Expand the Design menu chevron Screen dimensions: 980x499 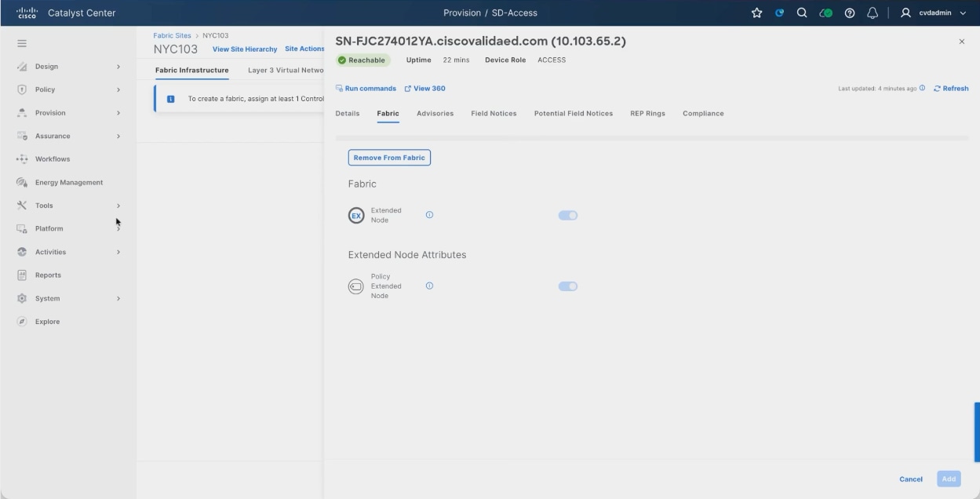coord(118,67)
